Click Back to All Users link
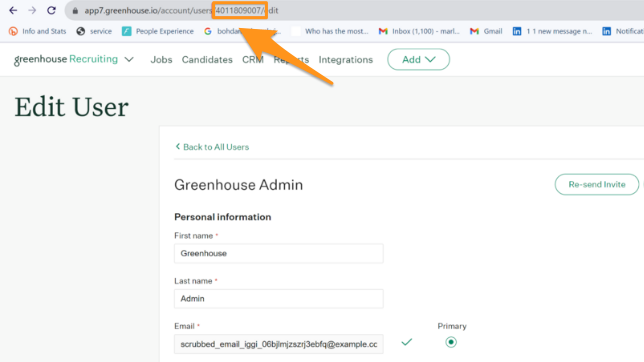This screenshot has width=644, height=362. point(212,147)
